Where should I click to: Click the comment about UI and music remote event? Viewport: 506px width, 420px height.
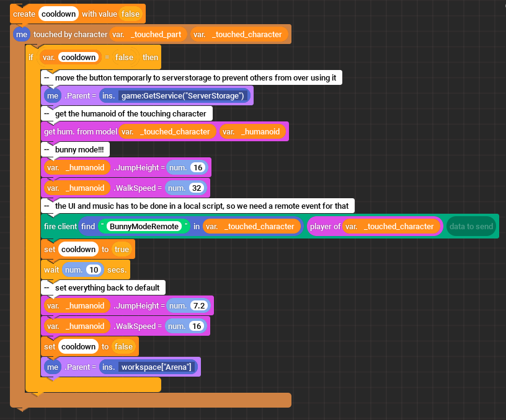pos(198,206)
